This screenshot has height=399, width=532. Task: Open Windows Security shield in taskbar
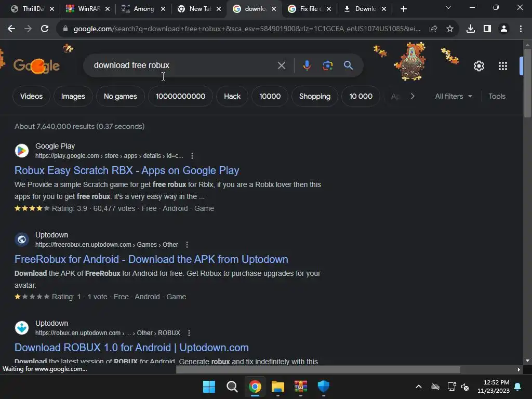point(323,387)
